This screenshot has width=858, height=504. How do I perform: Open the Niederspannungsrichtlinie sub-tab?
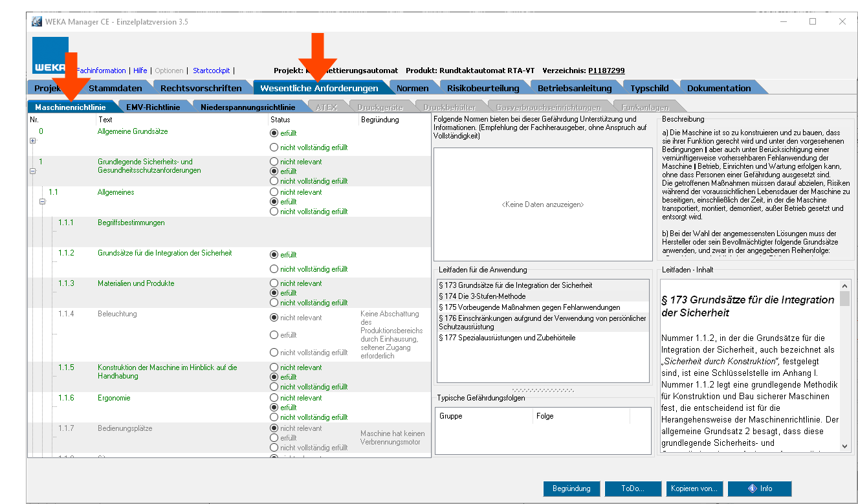[x=247, y=107]
